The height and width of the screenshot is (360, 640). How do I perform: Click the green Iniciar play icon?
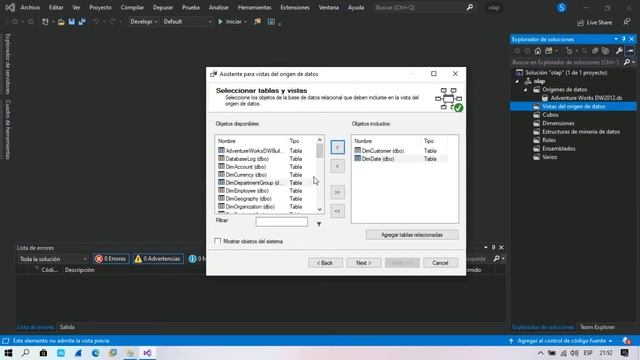pyautogui.click(x=220, y=22)
